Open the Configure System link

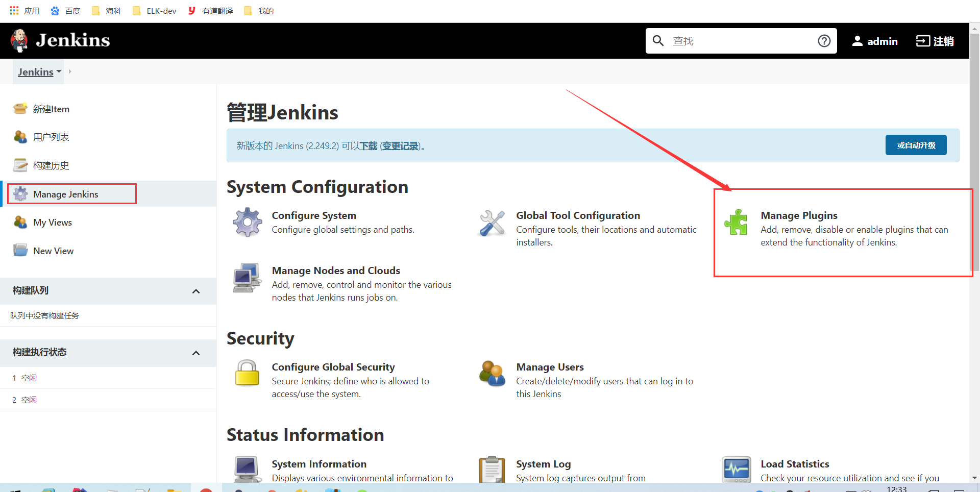click(314, 215)
